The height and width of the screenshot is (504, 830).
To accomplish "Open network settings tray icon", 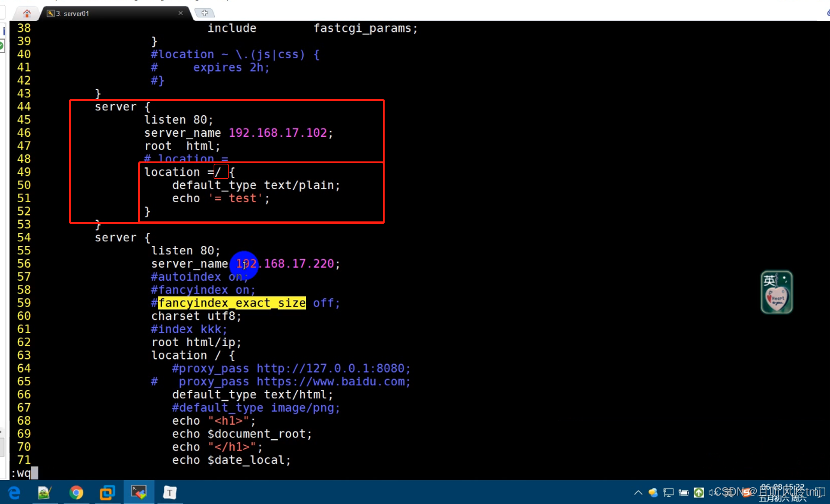I will [x=669, y=493].
